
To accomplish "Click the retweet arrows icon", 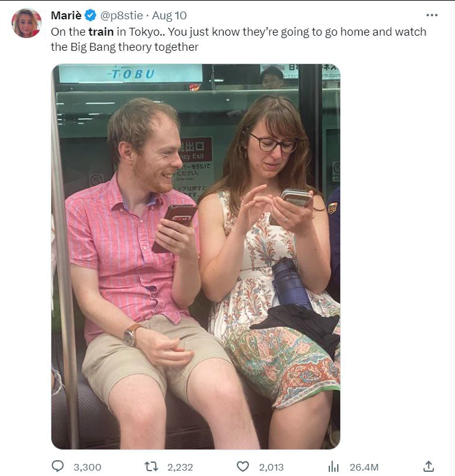I will 151,466.
